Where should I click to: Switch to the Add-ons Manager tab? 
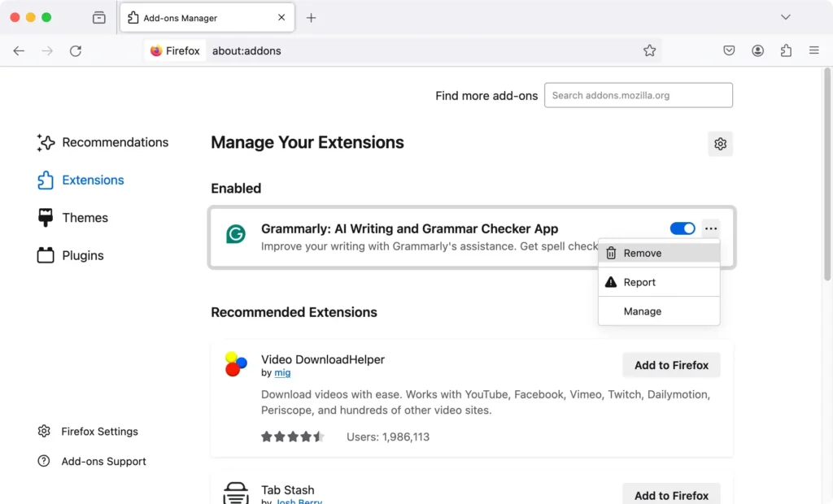click(195, 17)
